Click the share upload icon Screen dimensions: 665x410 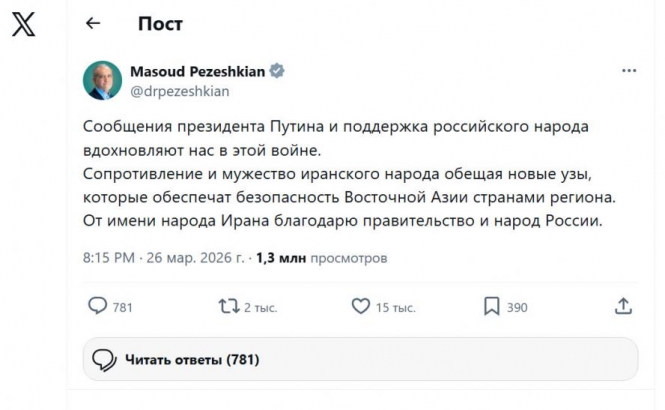622,306
